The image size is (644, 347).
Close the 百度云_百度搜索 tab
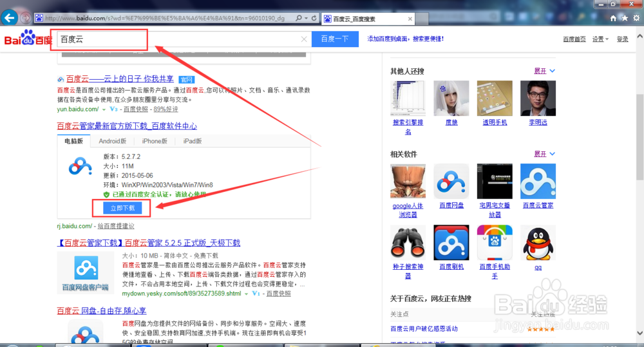coord(410,19)
